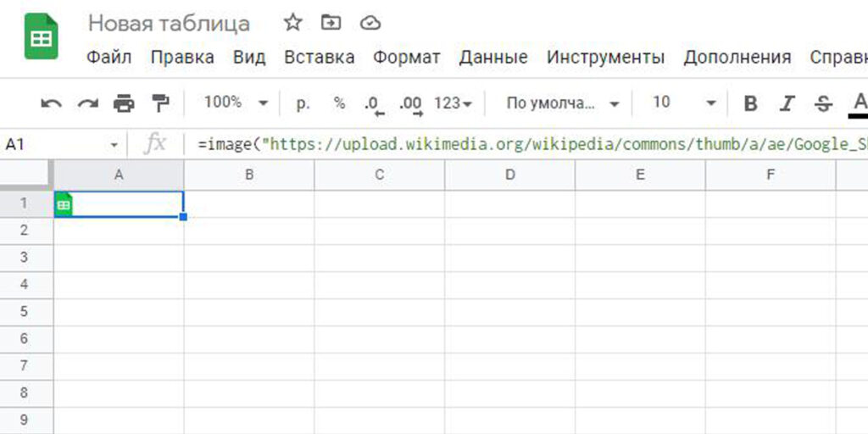The image size is (868, 434).
Task: Toggle bold formatting
Action: [750, 103]
